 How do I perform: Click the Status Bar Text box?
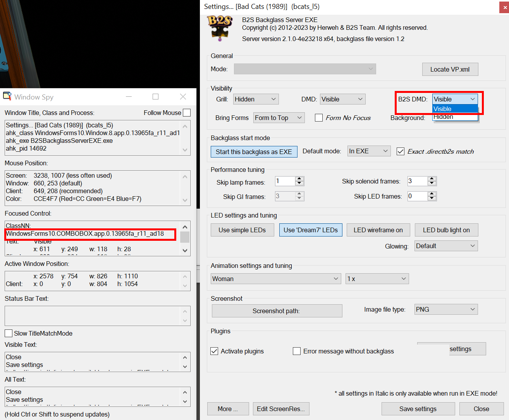(x=98, y=316)
